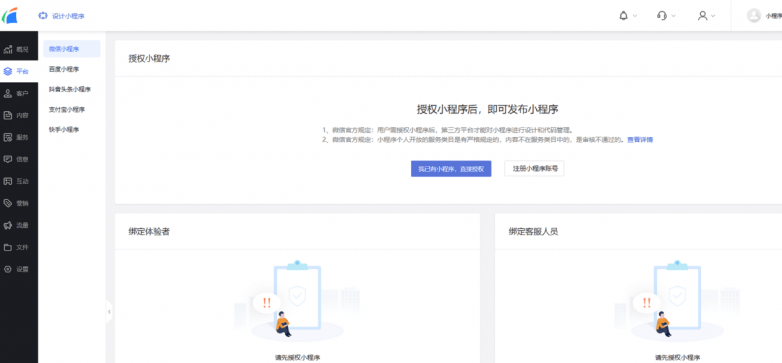Click the profile avatar at top right
Viewport: 782px width, 363px height.
(754, 15)
